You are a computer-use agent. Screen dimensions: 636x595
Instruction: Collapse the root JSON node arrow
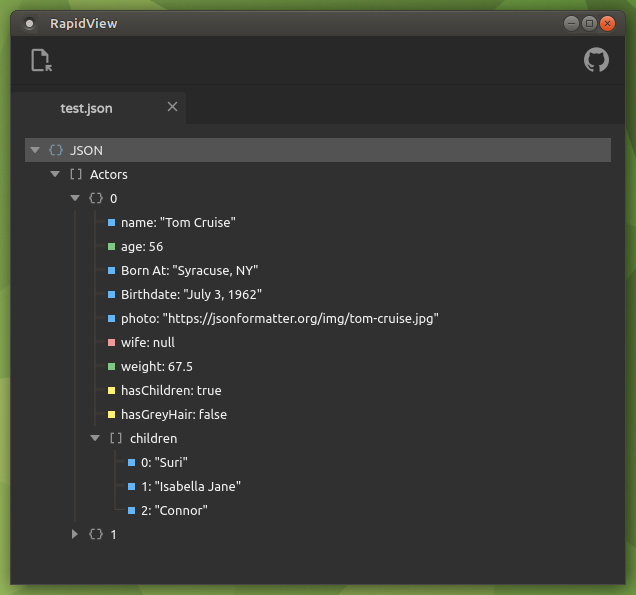(35, 150)
